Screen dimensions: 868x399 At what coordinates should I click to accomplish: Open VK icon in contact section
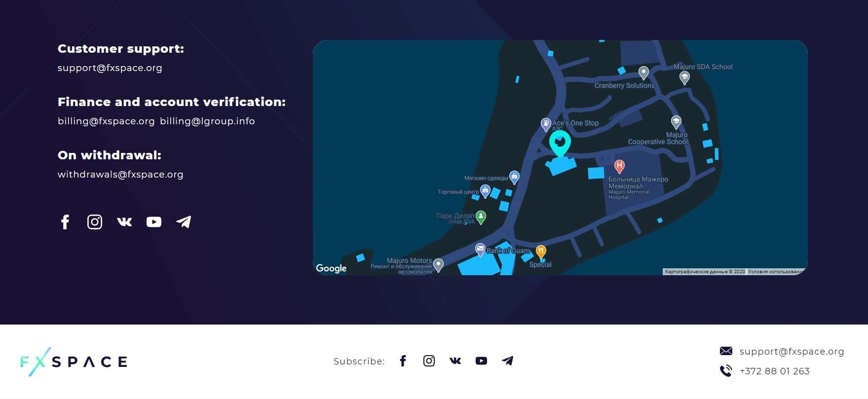click(124, 222)
